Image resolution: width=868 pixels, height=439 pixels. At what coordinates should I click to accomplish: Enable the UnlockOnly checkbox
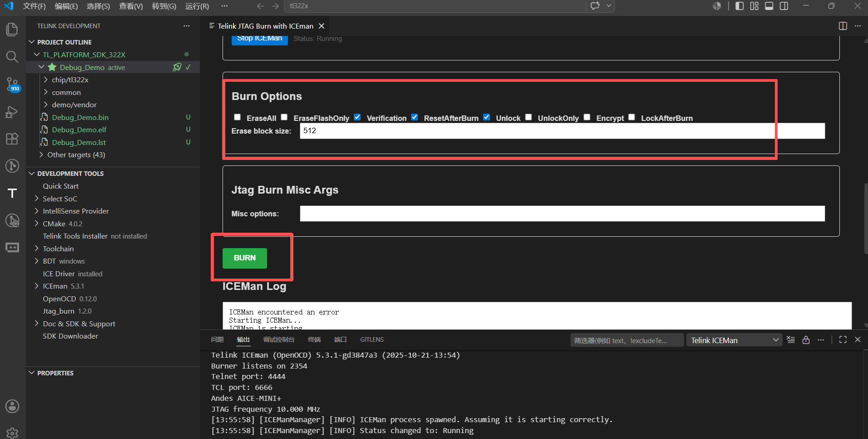(529, 117)
